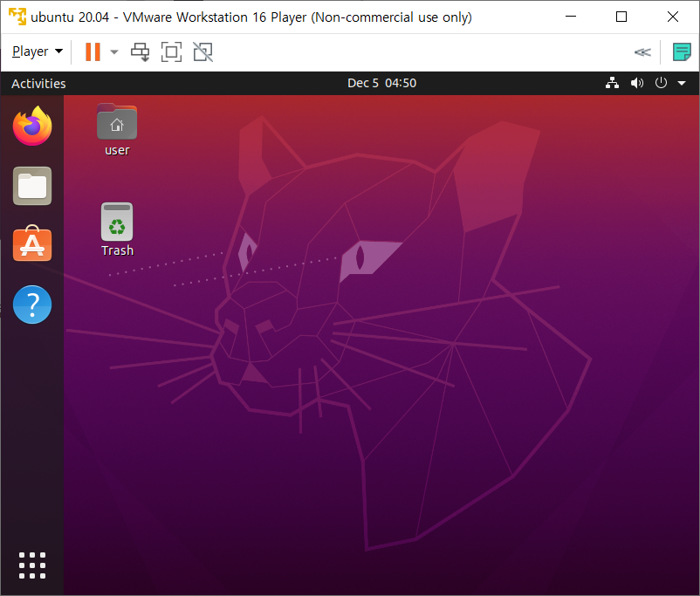The image size is (700, 596).
Task: Click the power icon in top bar
Action: tap(661, 83)
